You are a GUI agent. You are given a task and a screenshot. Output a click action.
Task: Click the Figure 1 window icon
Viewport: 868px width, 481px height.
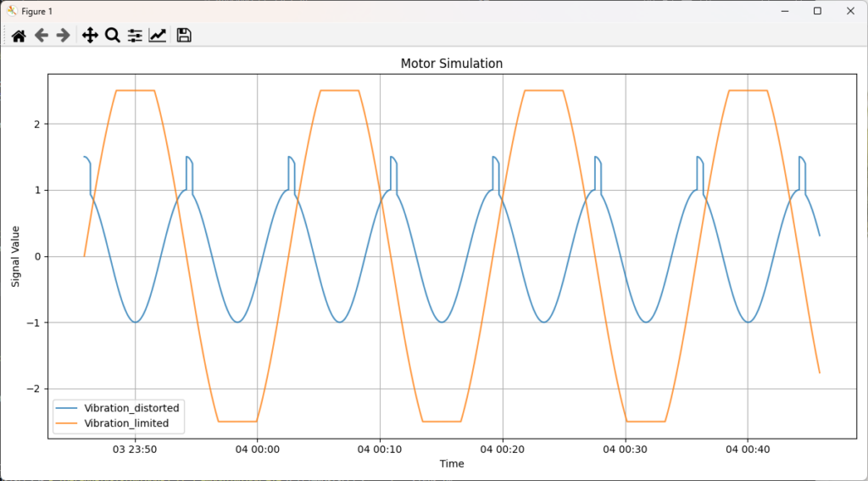(11, 11)
